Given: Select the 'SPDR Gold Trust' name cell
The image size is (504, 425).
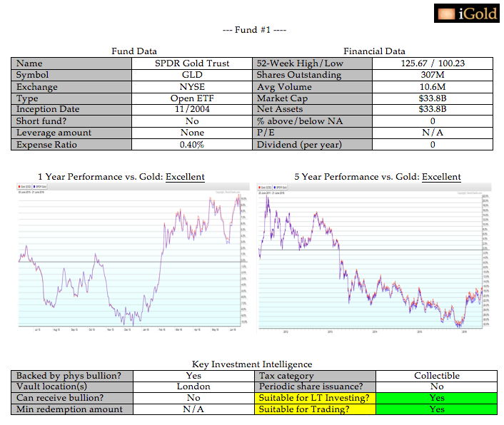Looking at the screenshot, I should point(192,63).
